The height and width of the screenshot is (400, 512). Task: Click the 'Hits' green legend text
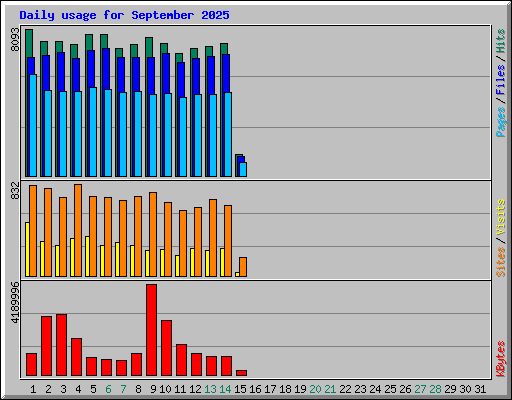pos(500,41)
